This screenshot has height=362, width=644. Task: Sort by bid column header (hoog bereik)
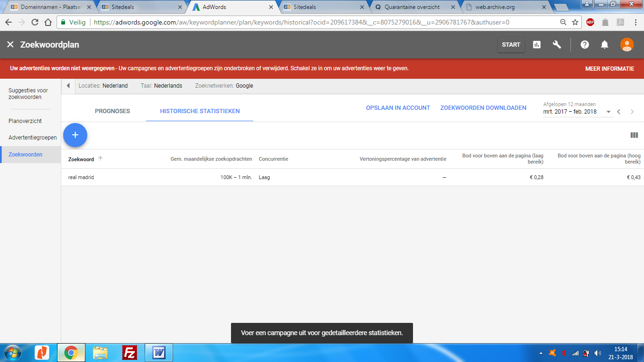(599, 159)
